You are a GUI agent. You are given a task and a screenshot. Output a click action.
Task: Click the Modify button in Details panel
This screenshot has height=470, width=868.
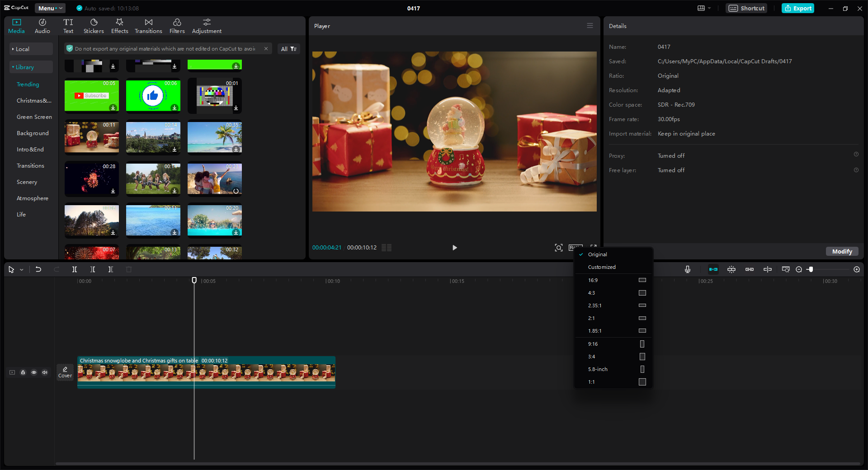(841, 251)
